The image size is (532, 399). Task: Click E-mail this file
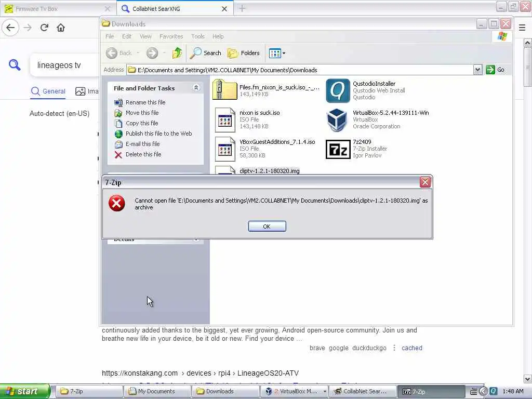[142, 144]
